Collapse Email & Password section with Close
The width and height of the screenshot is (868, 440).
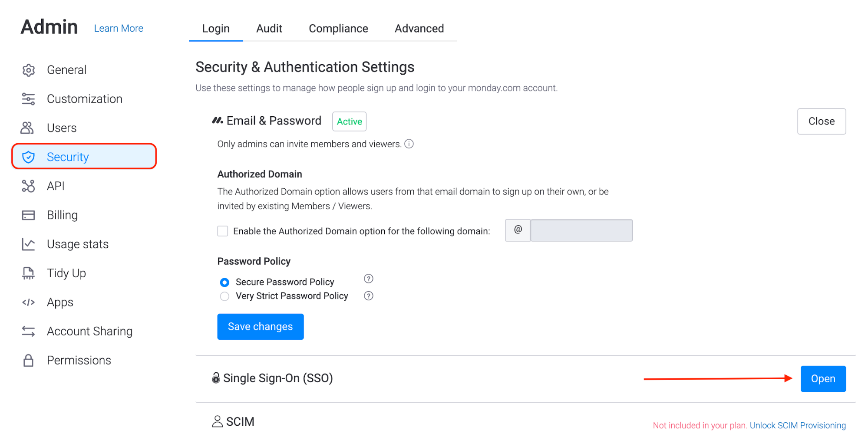(x=821, y=121)
